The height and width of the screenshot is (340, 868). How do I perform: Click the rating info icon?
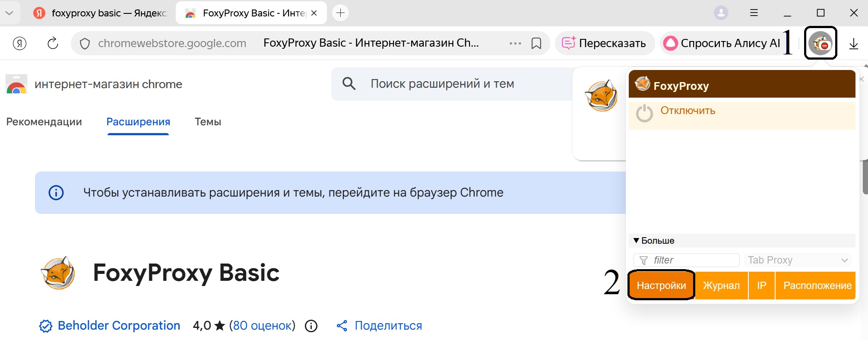point(311,326)
